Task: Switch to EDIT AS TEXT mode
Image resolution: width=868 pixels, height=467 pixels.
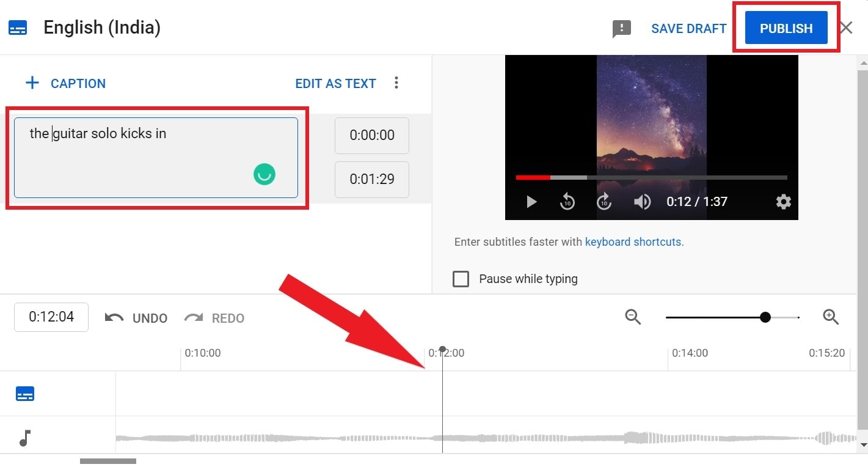Action: [x=335, y=83]
